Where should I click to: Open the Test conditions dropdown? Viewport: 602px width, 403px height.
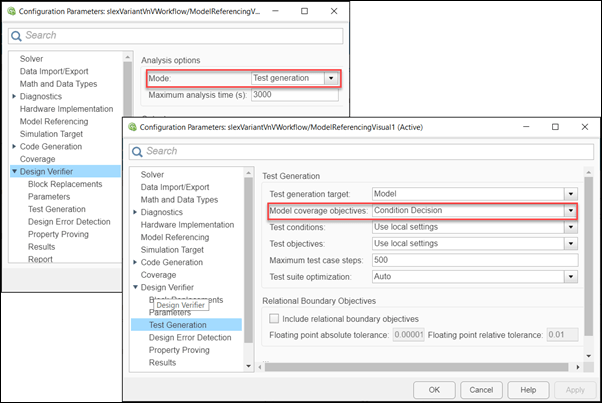[571, 227]
